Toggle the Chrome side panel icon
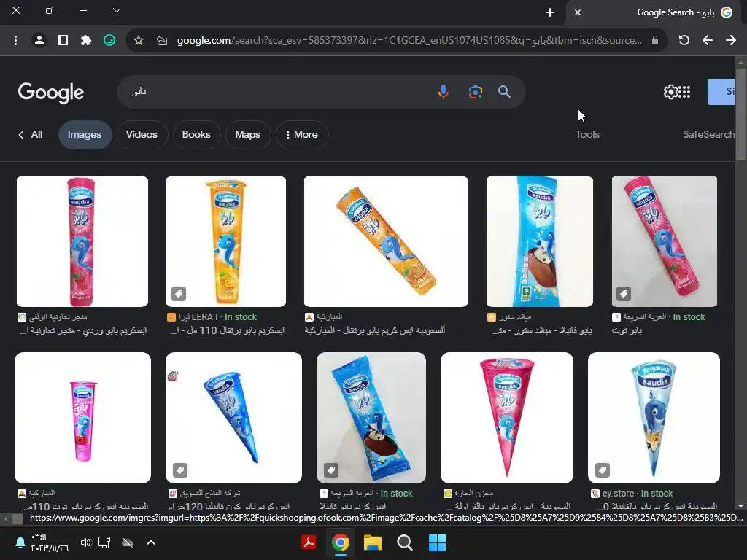Viewport: 747px width, 560px height. (x=63, y=41)
